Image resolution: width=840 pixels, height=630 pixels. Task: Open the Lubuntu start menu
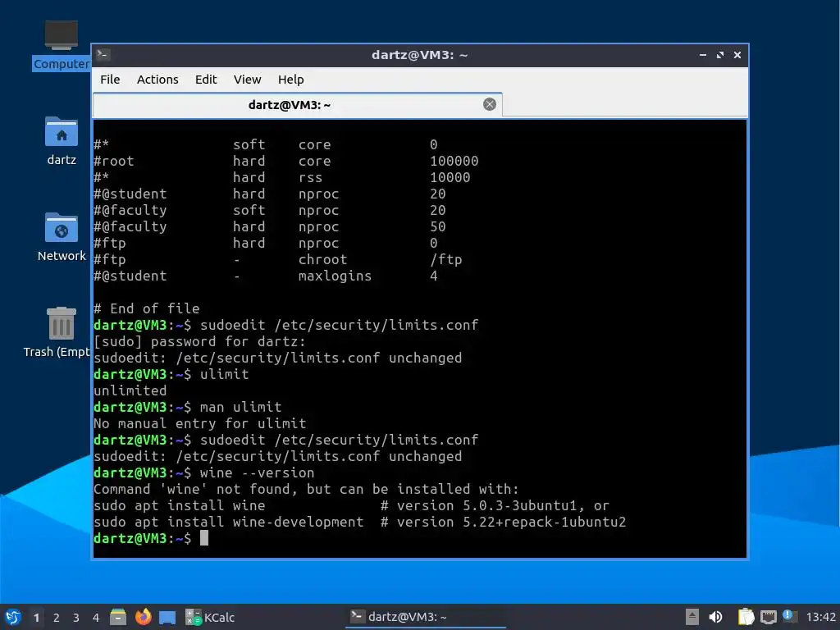(13, 617)
